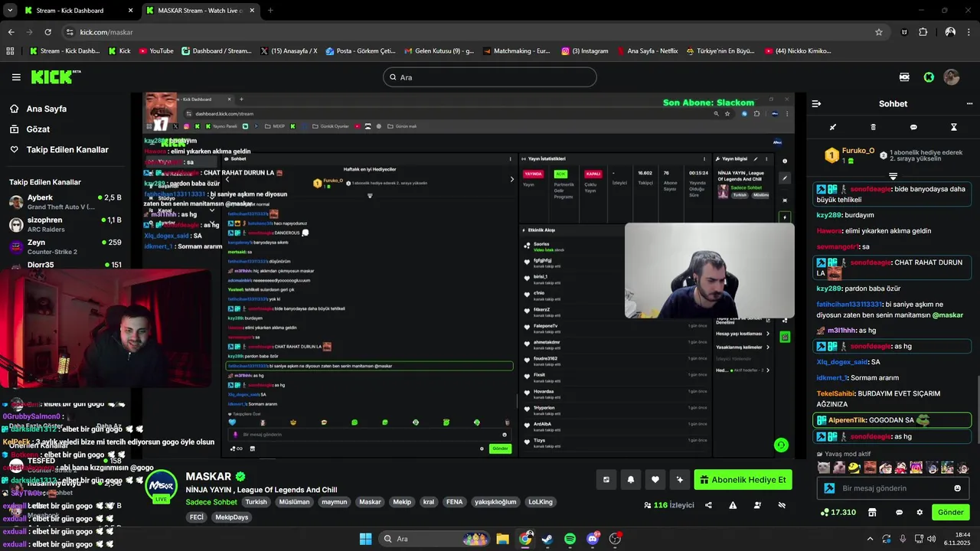
Task: Click the sparkle subscribe icon
Action: click(x=679, y=480)
